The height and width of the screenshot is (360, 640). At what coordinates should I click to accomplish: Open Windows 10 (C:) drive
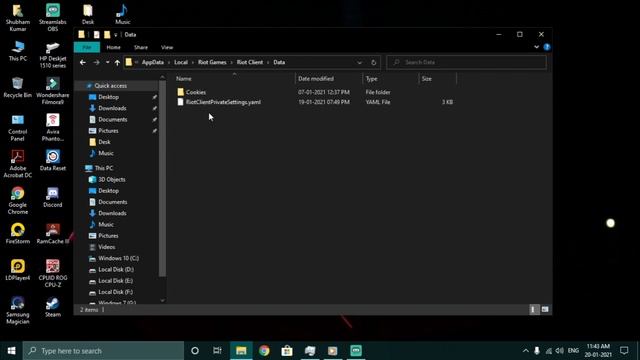tap(118, 258)
